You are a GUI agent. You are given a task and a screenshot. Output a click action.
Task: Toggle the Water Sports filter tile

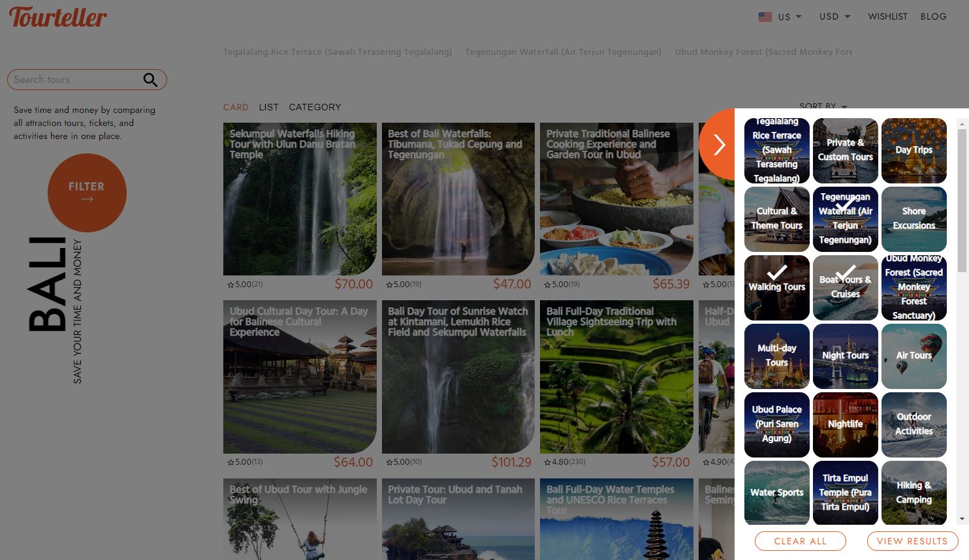[x=777, y=493]
